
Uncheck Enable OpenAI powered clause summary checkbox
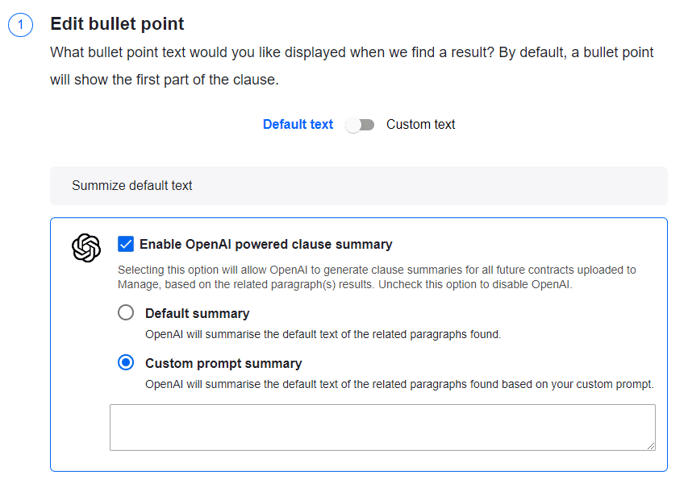coord(126,244)
